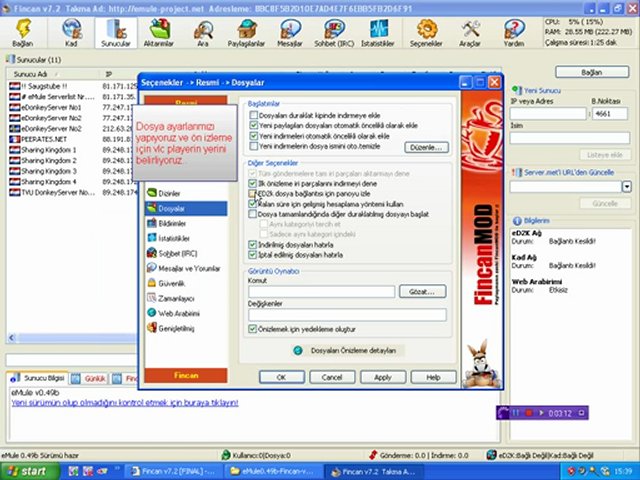The image size is (640, 480).
Task: Open the Ara search toolbar icon
Action: coord(203,33)
